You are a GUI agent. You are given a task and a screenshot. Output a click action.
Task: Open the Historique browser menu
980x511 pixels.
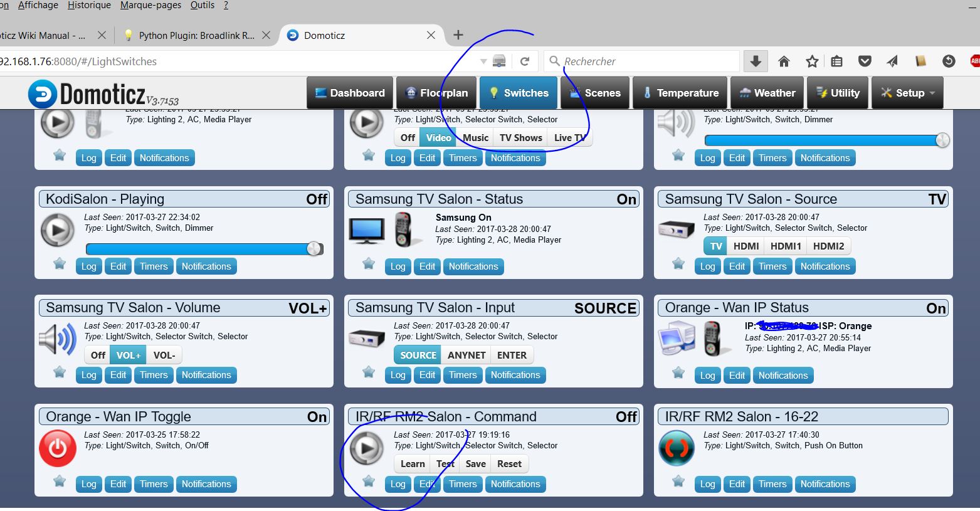(x=89, y=5)
